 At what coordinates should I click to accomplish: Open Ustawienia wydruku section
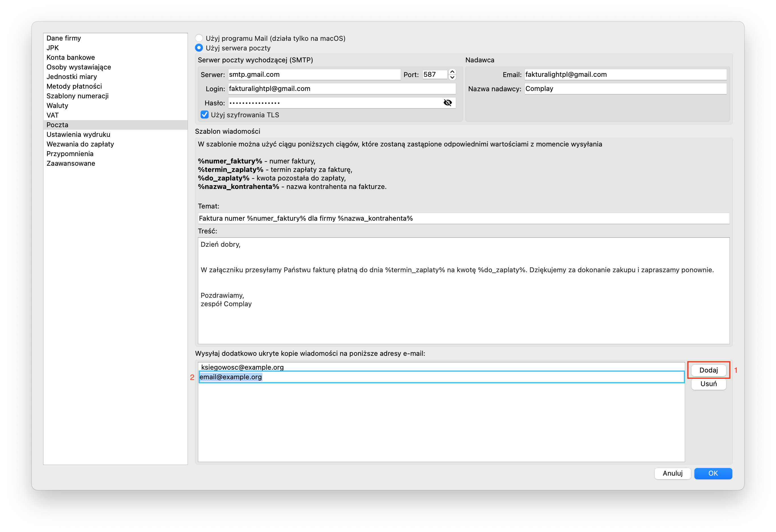tap(115, 135)
